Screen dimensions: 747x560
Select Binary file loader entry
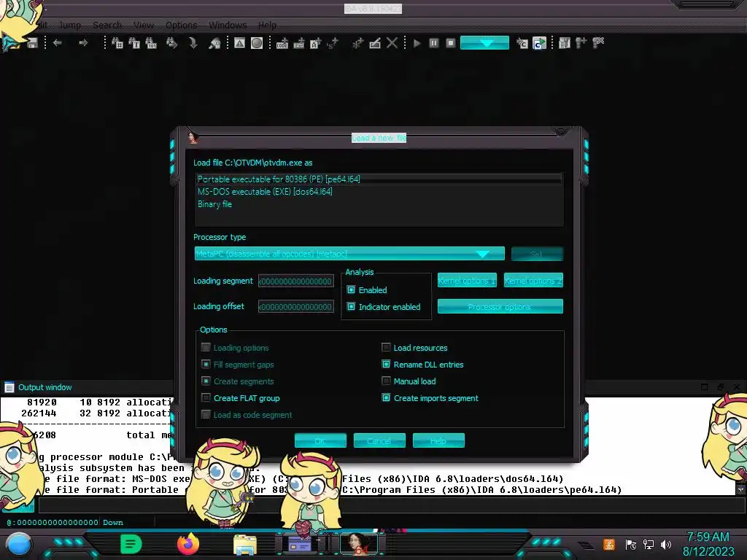pos(379,204)
